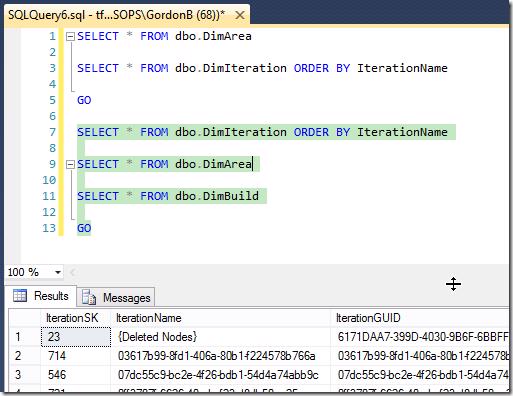Image resolution: width=513 pixels, height=396 pixels.
Task: Select the cell with value 23
Action: (x=76, y=337)
